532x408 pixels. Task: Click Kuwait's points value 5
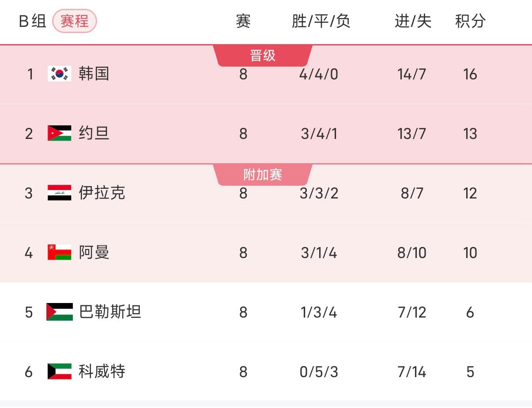pyautogui.click(x=470, y=372)
